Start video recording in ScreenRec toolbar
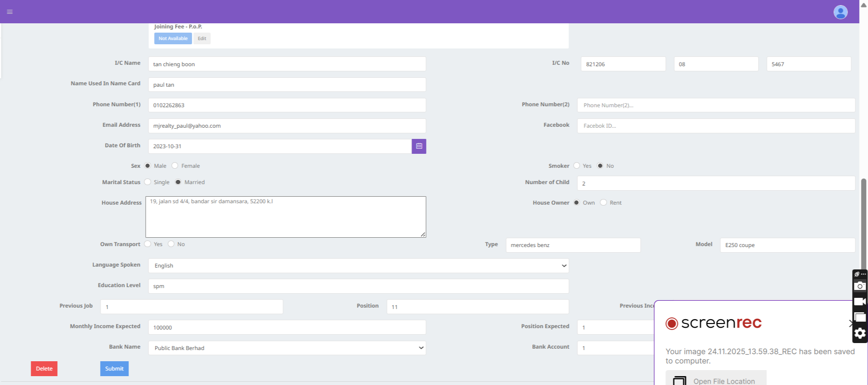Screen dimensions: 868x385 pos(860,302)
